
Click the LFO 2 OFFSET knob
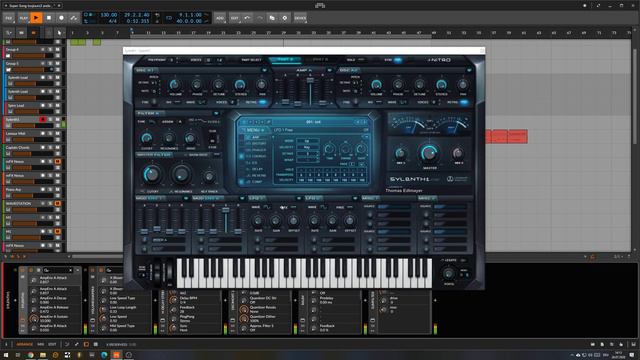pos(350,221)
